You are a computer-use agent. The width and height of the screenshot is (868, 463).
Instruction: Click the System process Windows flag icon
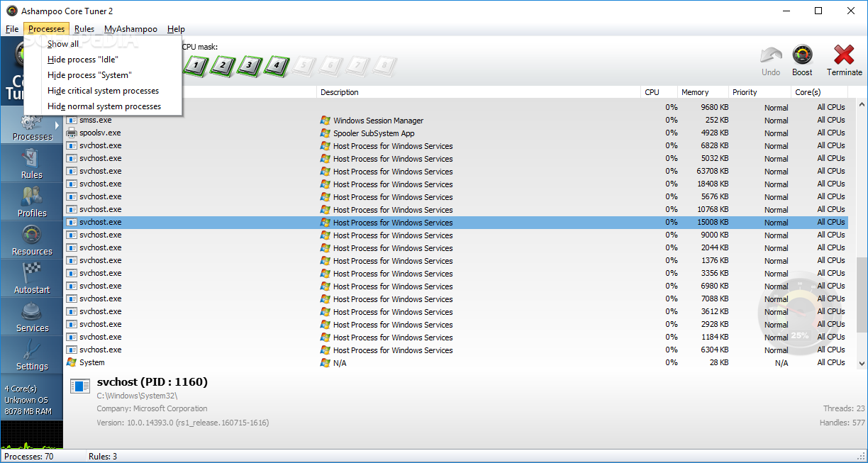point(72,362)
